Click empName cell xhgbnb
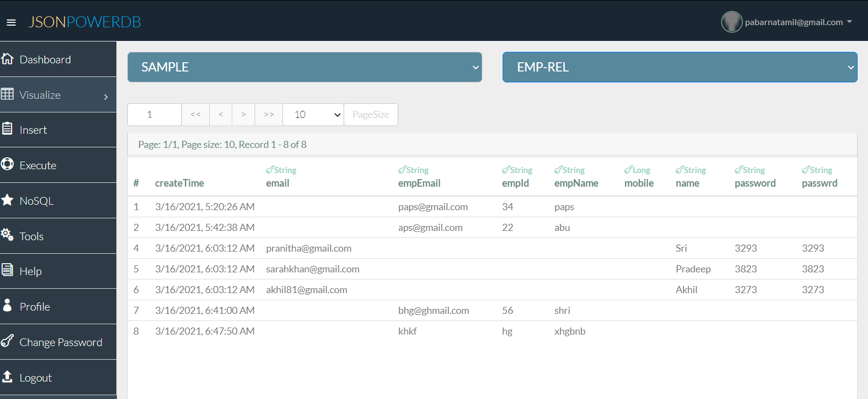This screenshot has width=868, height=399. 570,331
